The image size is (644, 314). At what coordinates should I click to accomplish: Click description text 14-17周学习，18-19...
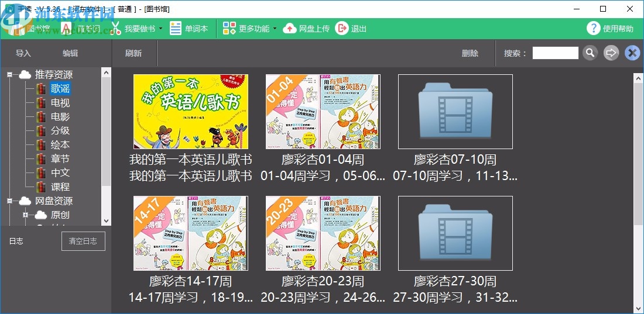pyautogui.click(x=191, y=298)
